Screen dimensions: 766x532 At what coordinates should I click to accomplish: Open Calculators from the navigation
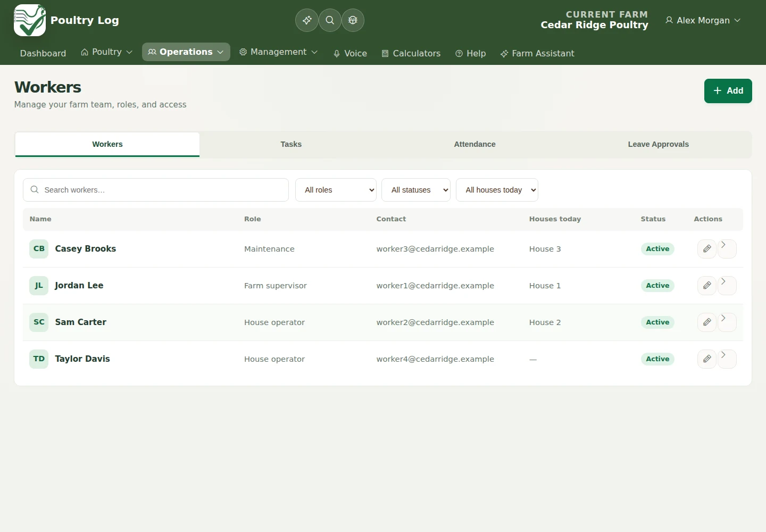[x=411, y=53]
